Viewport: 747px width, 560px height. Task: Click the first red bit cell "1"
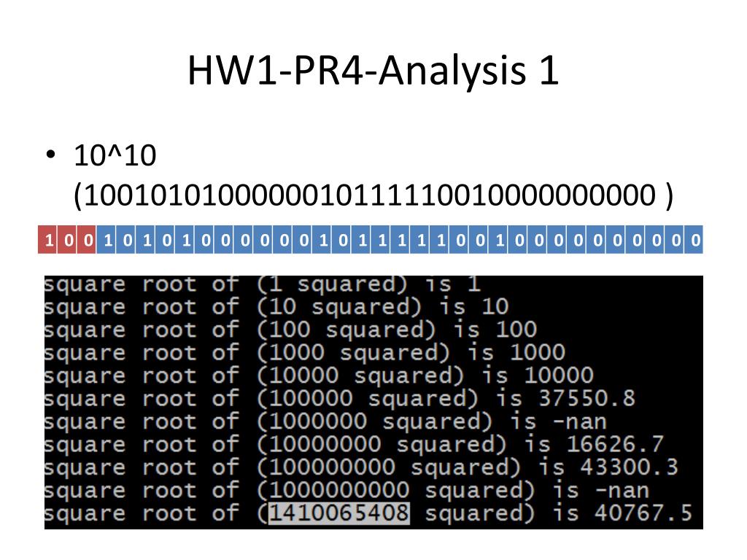point(47,239)
